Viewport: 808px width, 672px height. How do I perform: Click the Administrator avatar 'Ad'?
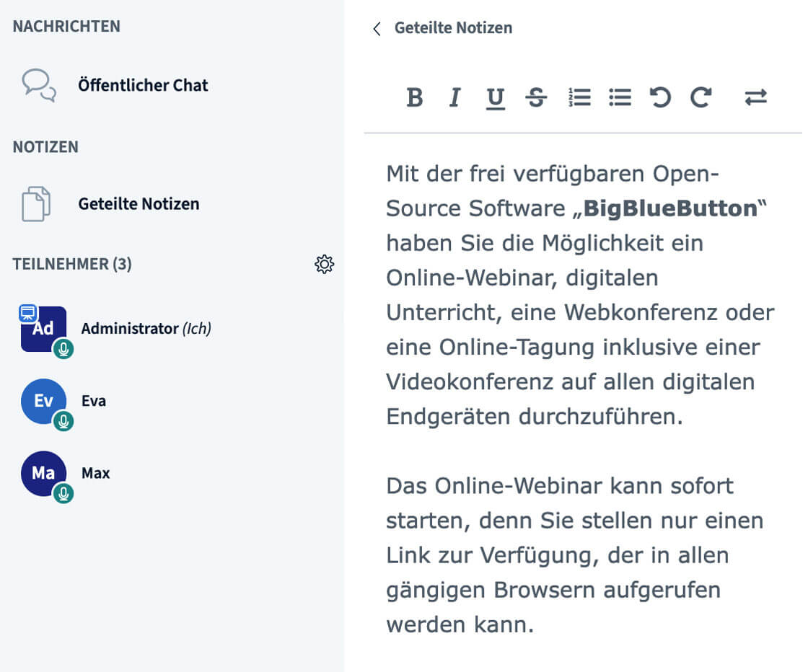[44, 329]
